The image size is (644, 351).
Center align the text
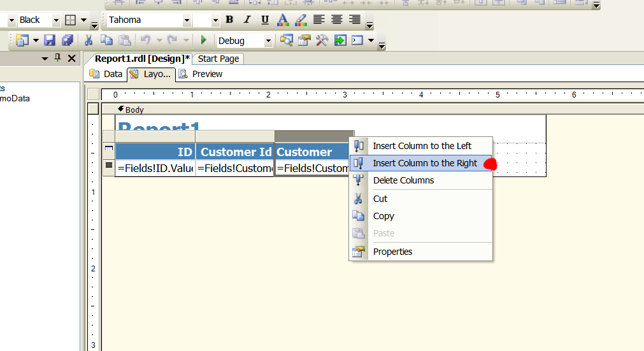[x=337, y=20]
